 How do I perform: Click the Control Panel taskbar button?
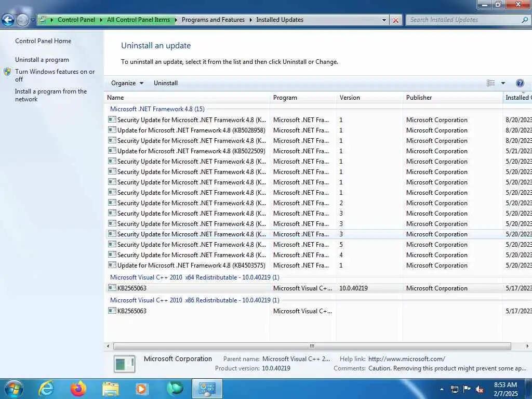[x=207, y=389]
